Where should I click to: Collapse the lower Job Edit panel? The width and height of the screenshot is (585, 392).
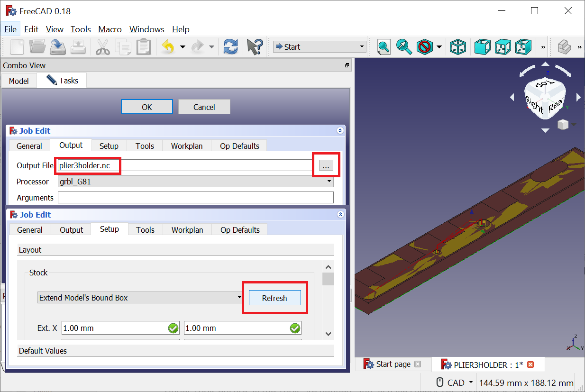(x=341, y=215)
